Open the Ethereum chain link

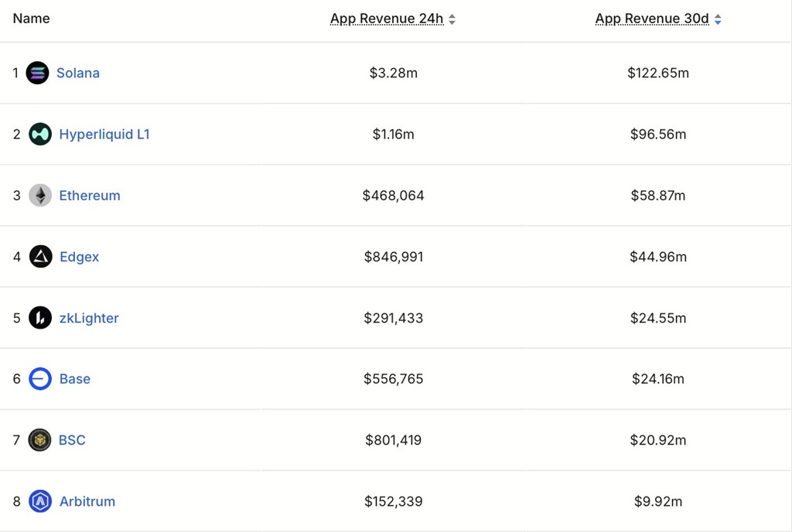click(x=90, y=196)
